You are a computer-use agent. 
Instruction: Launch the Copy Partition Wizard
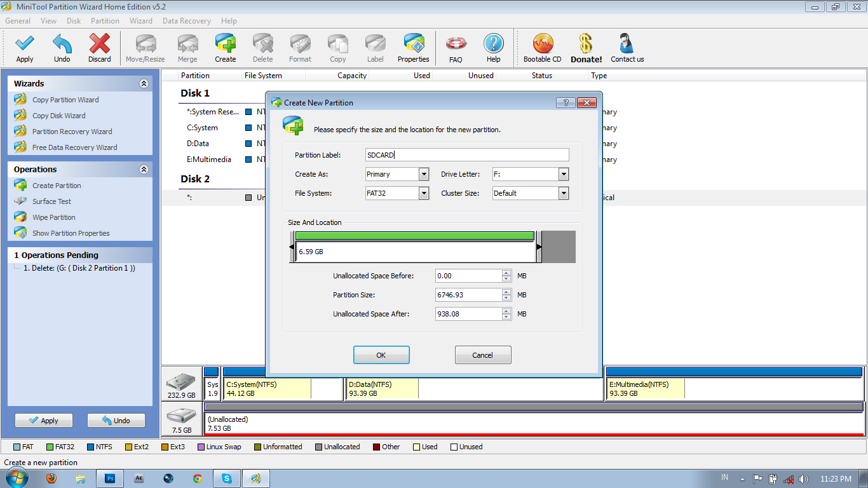point(65,100)
